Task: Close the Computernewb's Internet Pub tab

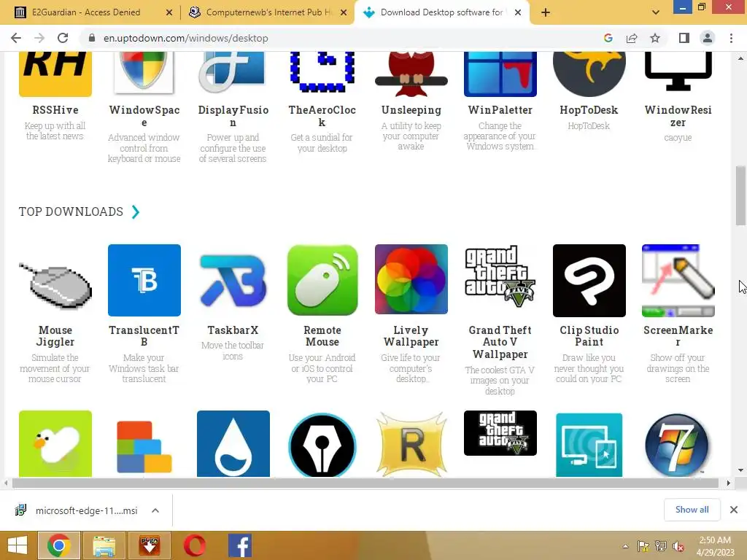Action: click(x=344, y=12)
